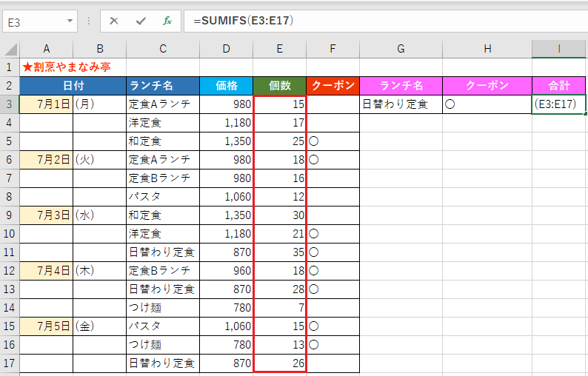
Task: Click the quantity 35 in row 11
Action: click(280, 252)
